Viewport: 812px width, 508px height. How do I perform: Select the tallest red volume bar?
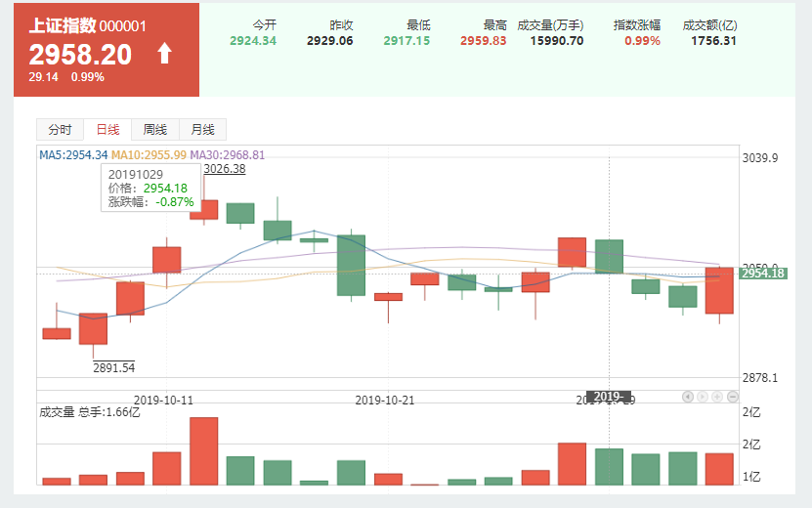point(203,451)
